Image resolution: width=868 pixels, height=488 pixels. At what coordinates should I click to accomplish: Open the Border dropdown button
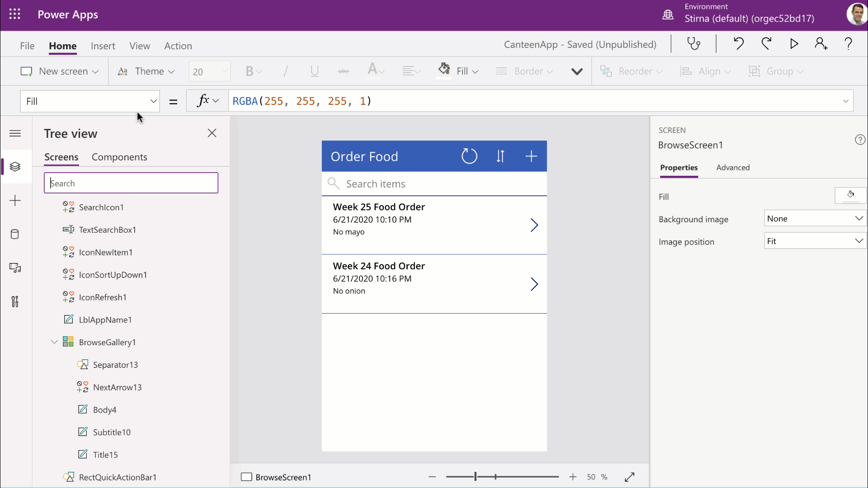point(524,71)
